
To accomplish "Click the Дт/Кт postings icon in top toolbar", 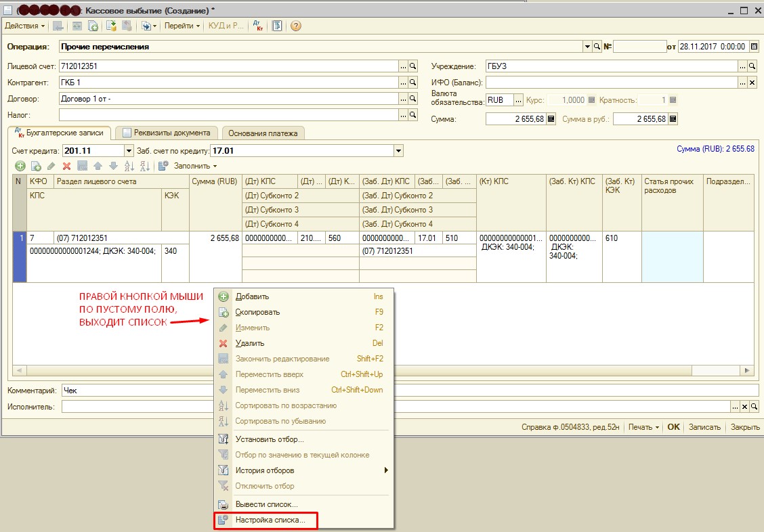I will pos(258,26).
